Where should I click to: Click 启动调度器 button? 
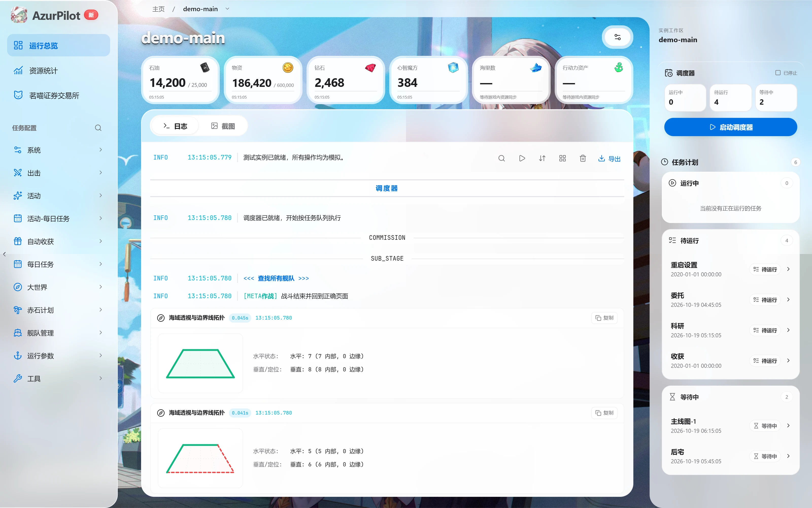click(731, 127)
